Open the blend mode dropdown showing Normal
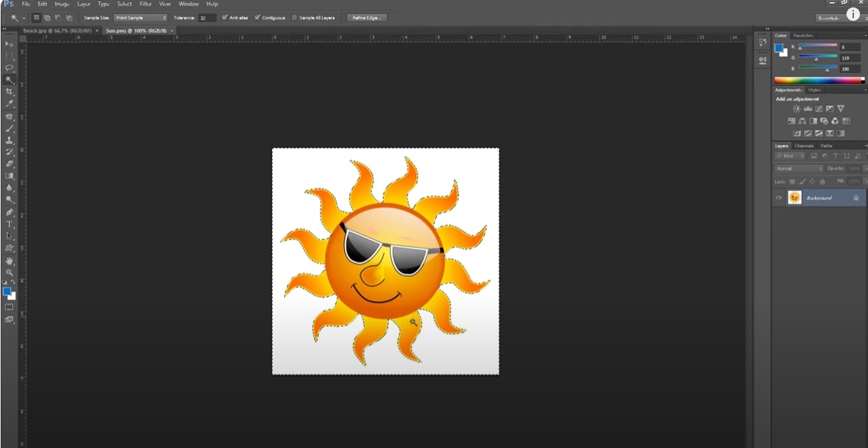The width and height of the screenshot is (868, 448). coord(798,168)
